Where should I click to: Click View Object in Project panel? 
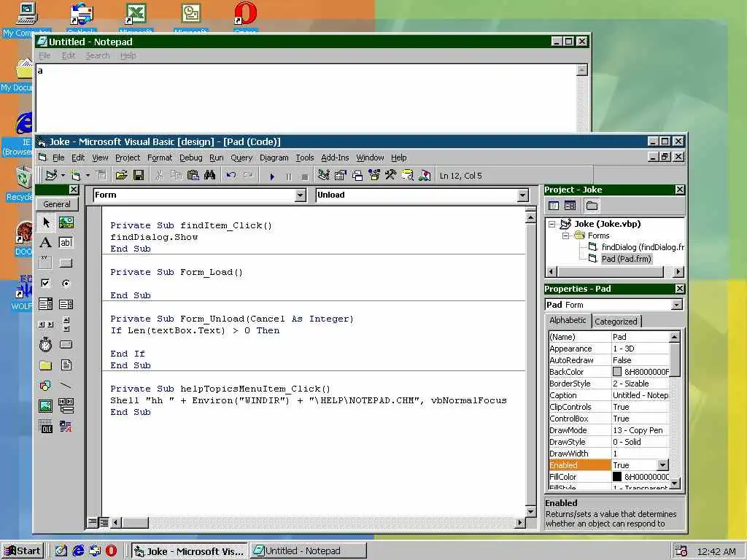click(570, 206)
